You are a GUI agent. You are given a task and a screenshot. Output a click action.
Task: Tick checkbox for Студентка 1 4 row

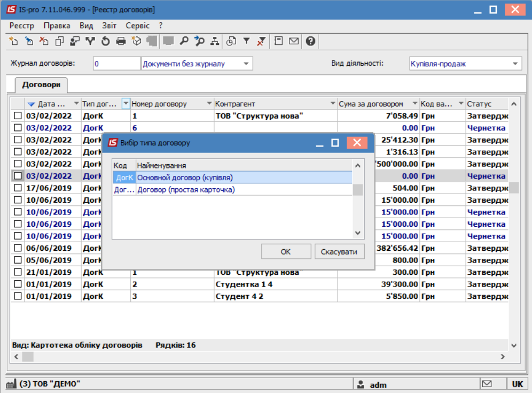[x=18, y=284]
